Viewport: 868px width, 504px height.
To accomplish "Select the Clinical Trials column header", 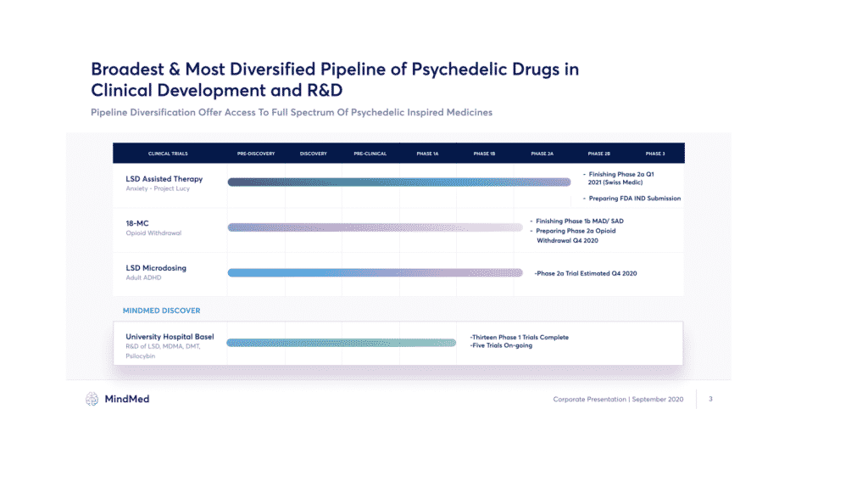I will (x=168, y=154).
